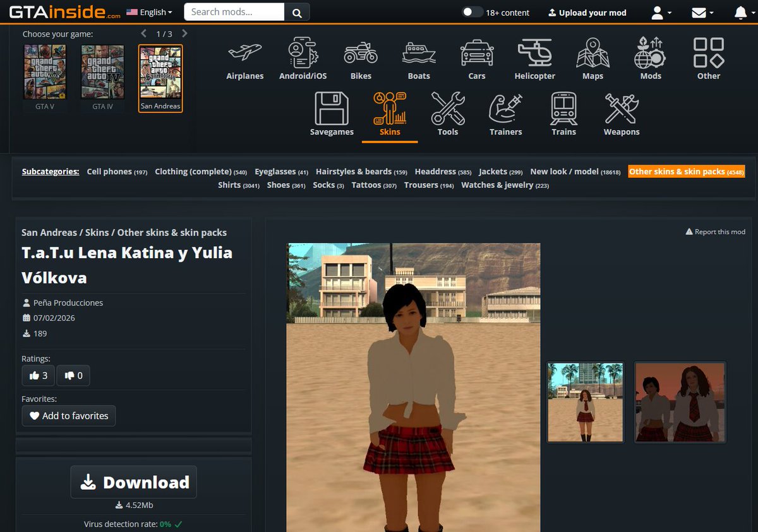The image size is (758, 532).
Task: Click the thumbs down rating button
Action: tap(73, 375)
